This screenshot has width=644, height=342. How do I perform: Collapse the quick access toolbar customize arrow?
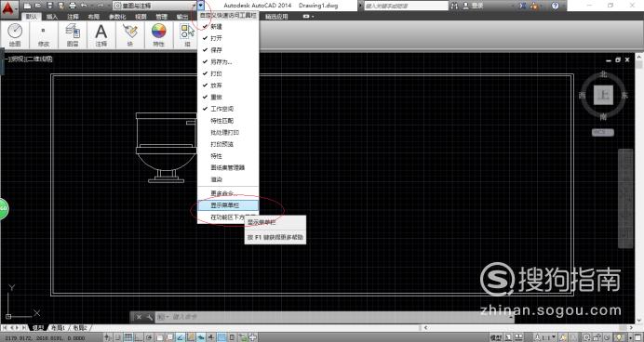(200, 6)
